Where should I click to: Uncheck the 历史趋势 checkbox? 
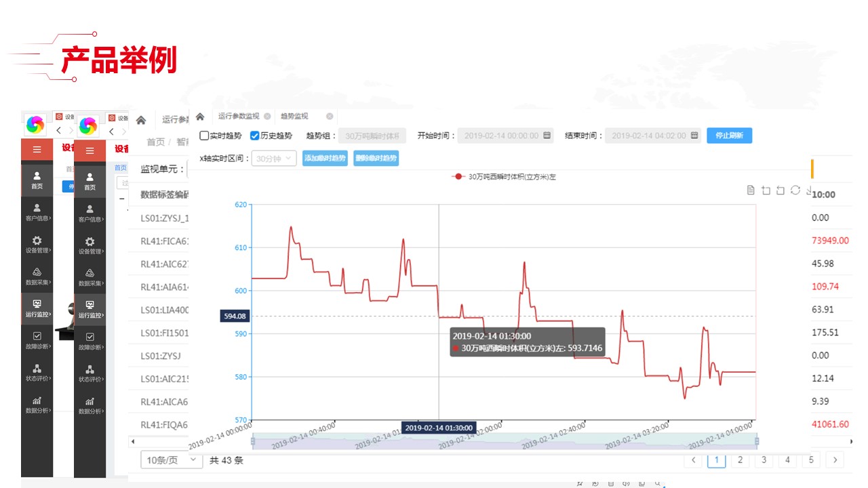click(254, 135)
